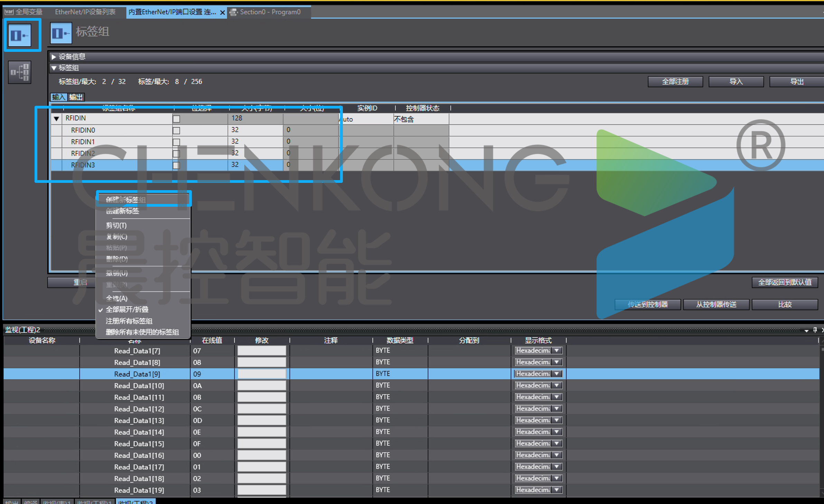Viewport: 824px width, 504px height.
Task: Click the 128 size cell of RFIDIN
Action: [x=255, y=119]
